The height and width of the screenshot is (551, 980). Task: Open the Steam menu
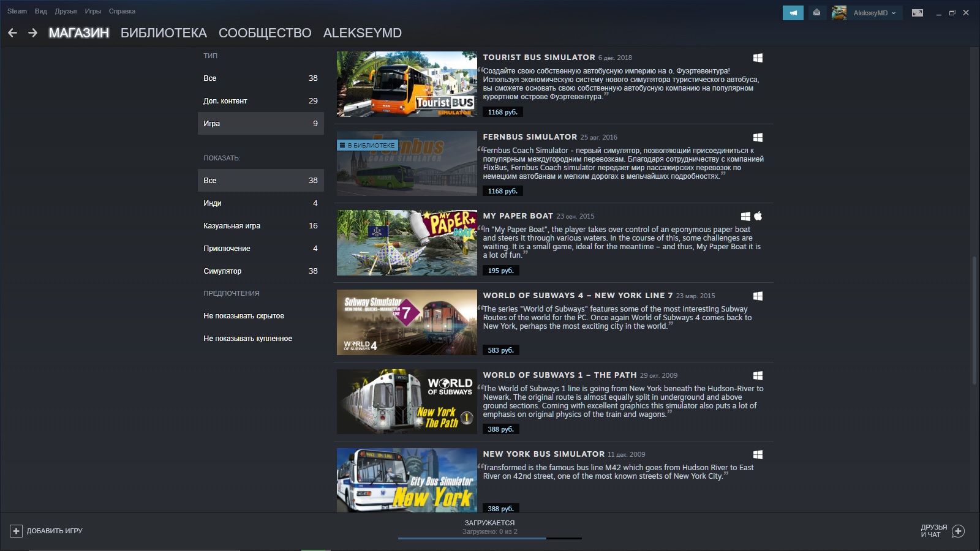pyautogui.click(x=17, y=11)
